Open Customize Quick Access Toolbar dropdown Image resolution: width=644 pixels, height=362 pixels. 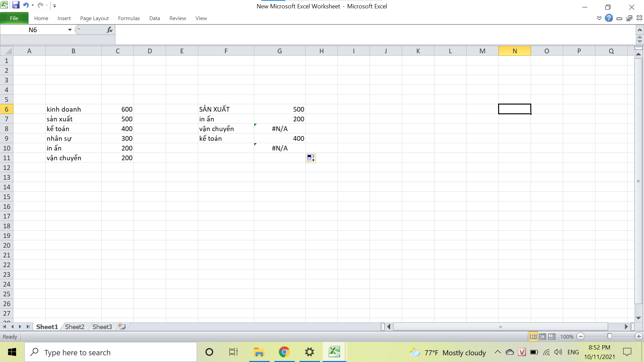pyautogui.click(x=55, y=6)
